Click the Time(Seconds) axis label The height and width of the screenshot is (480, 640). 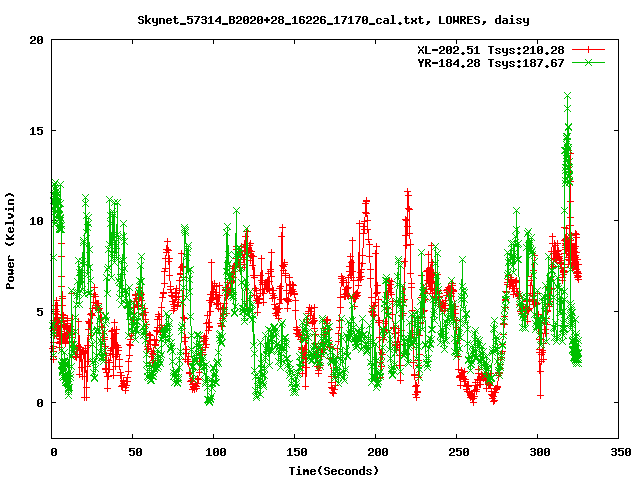(333, 471)
